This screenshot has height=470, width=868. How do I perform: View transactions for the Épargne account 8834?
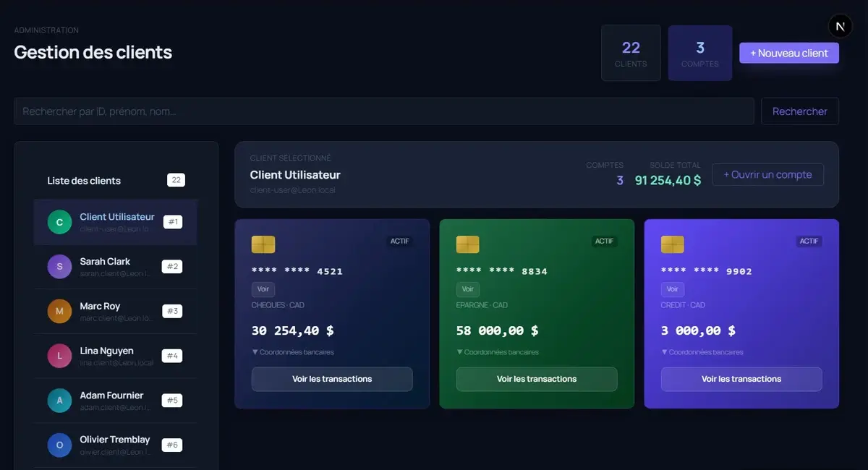click(537, 379)
